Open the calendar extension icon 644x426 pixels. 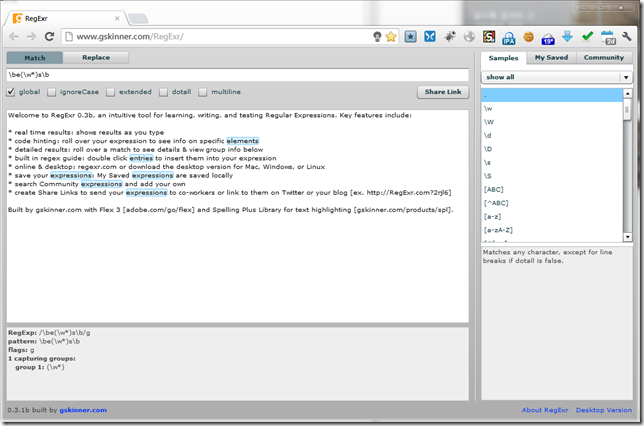click(608, 38)
